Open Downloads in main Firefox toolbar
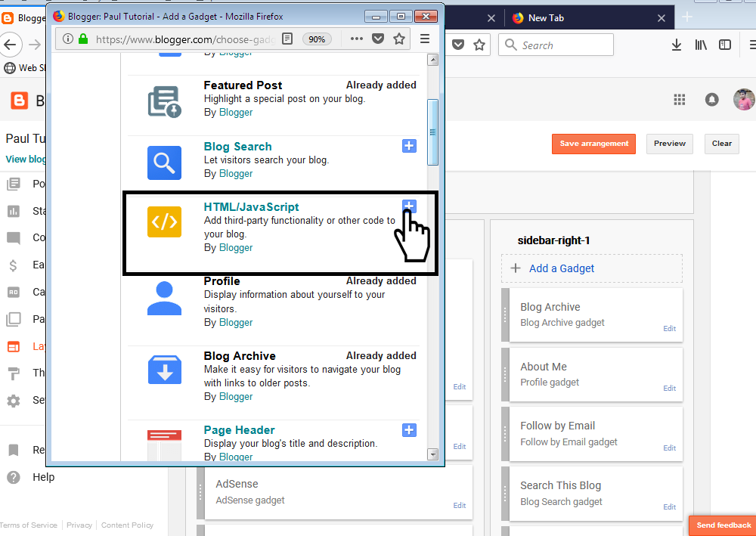756x536 pixels. (677, 45)
